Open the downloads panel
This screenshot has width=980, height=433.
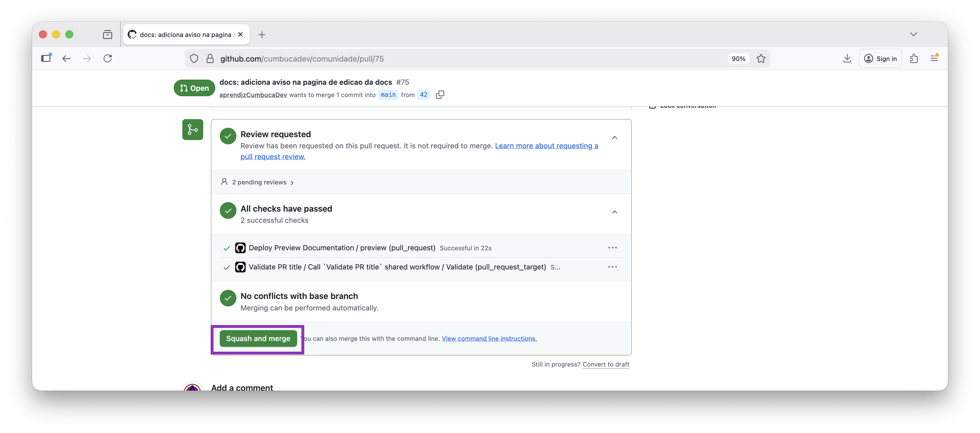[847, 59]
